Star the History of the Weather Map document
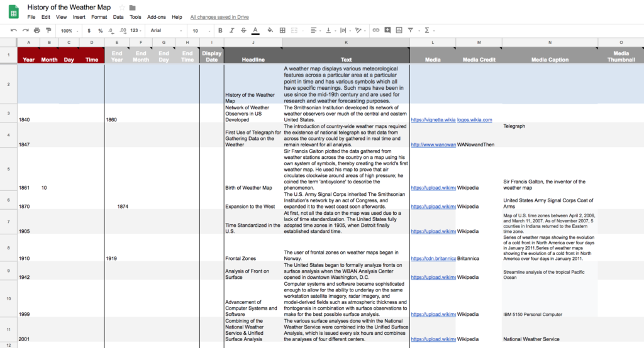 (x=122, y=8)
